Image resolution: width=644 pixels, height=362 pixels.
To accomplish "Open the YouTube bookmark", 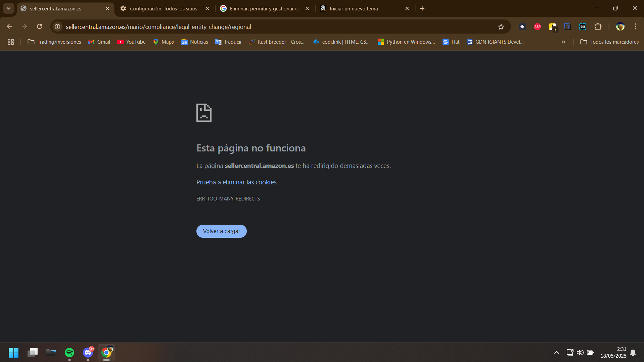I will [x=131, y=42].
